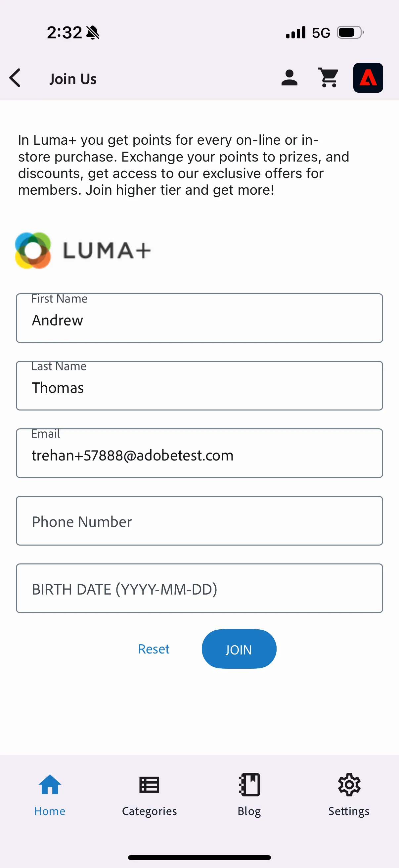Tap the Categories list icon
The image size is (399, 868).
tap(149, 785)
